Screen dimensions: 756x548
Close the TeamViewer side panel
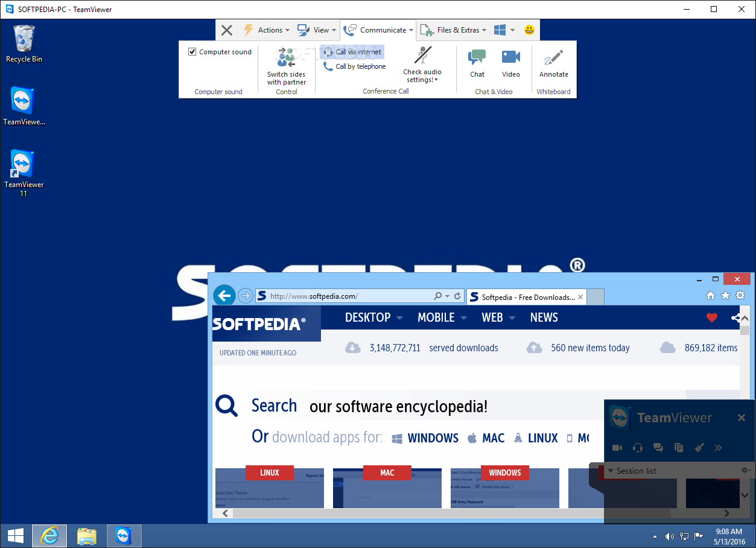[742, 418]
